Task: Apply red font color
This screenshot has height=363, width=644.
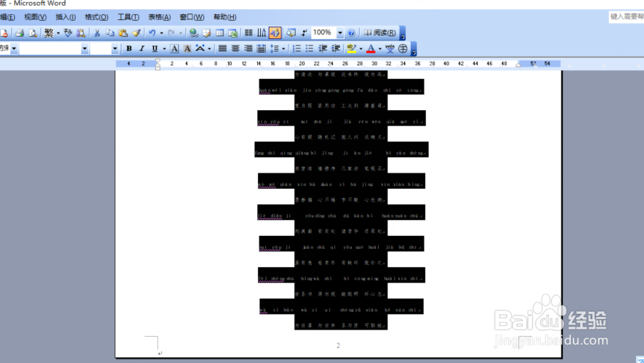Action: click(x=371, y=48)
